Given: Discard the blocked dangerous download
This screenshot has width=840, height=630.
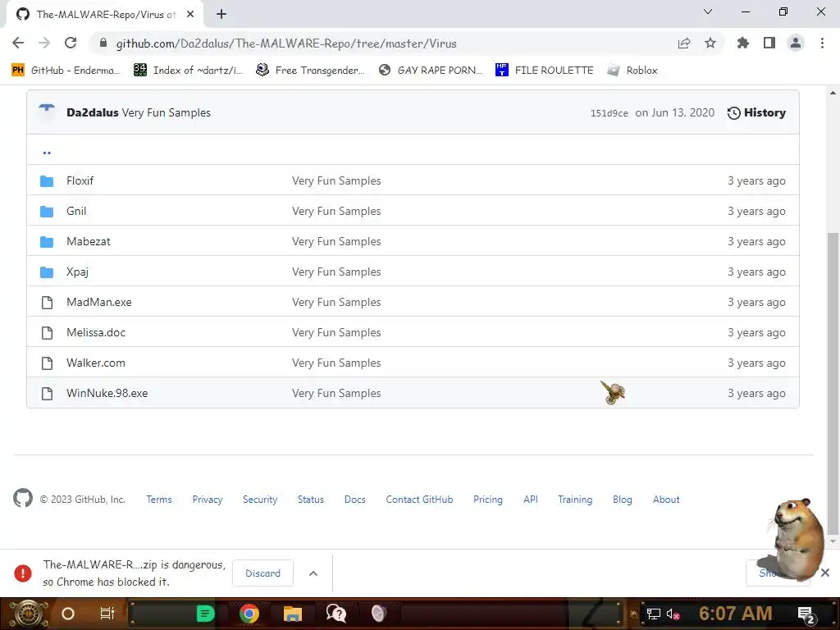Looking at the screenshot, I should [263, 573].
